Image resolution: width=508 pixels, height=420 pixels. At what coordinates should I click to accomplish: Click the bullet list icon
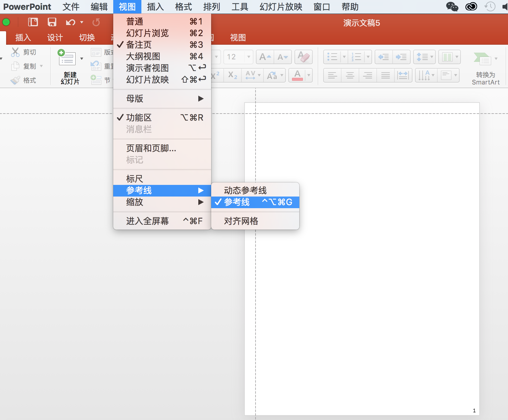point(332,57)
